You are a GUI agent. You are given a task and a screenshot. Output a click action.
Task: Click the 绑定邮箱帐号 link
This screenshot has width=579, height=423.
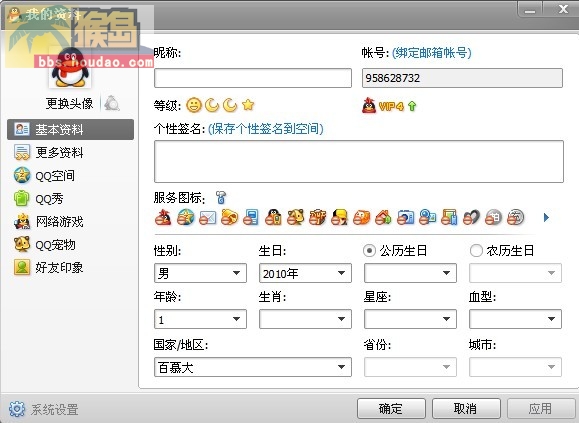(x=431, y=53)
